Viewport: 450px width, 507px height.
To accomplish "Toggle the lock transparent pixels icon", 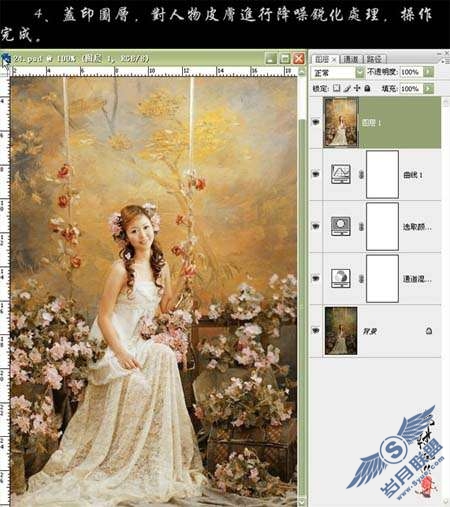I will click(337, 88).
